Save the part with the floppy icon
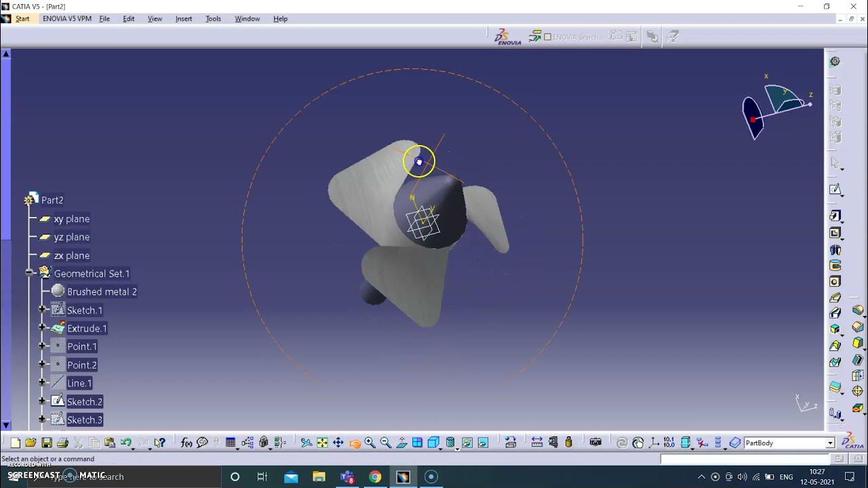The height and width of the screenshot is (488, 868). (47, 443)
